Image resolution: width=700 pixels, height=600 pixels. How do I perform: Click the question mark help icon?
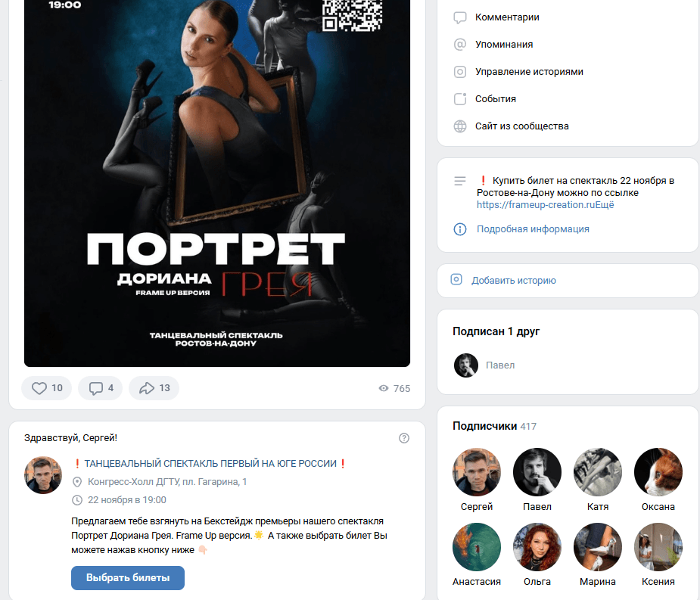click(403, 438)
